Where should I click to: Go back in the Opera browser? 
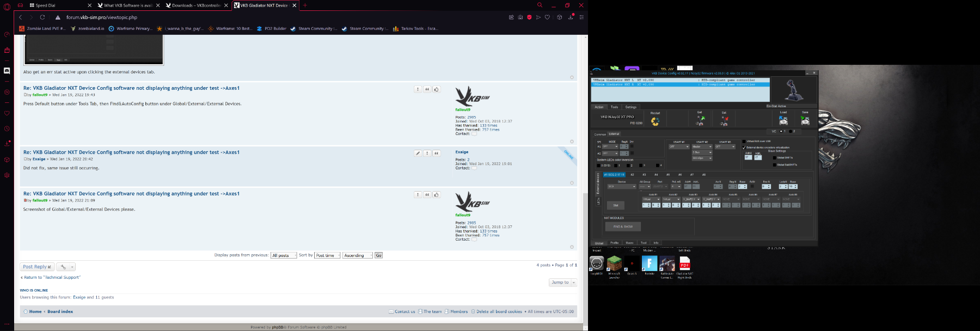pyautogui.click(x=21, y=17)
